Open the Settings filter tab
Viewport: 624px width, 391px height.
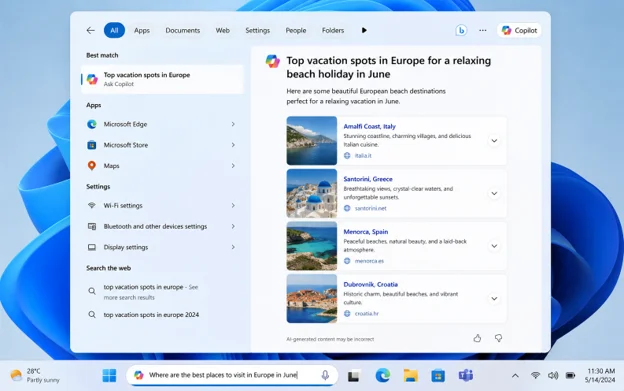tap(257, 30)
